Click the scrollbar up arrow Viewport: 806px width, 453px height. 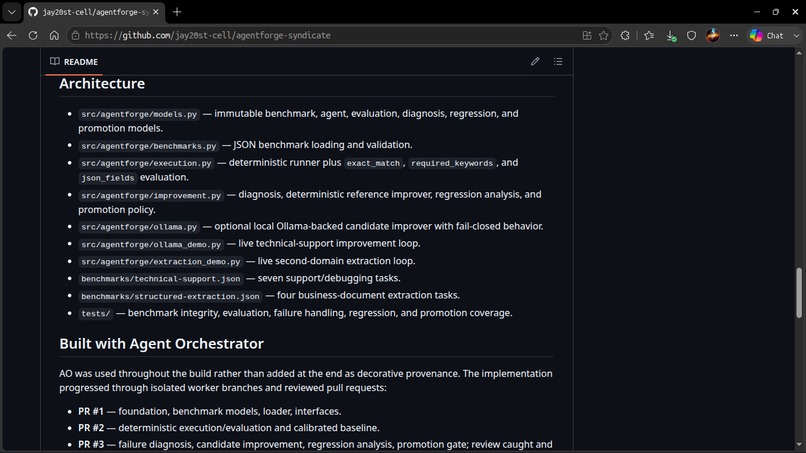click(x=799, y=52)
